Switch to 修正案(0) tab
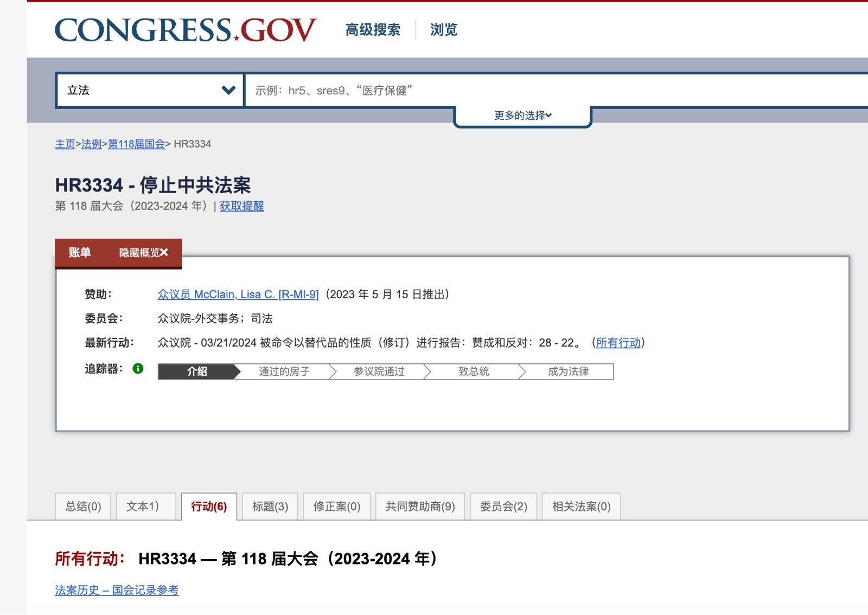The width and height of the screenshot is (868, 615). click(x=337, y=507)
